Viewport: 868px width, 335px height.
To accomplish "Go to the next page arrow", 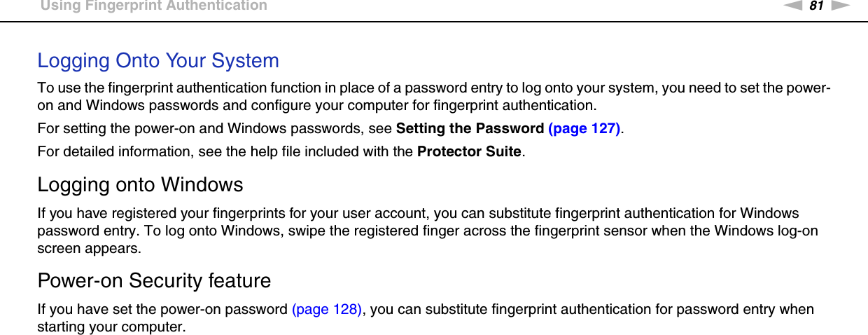I will (841, 6).
